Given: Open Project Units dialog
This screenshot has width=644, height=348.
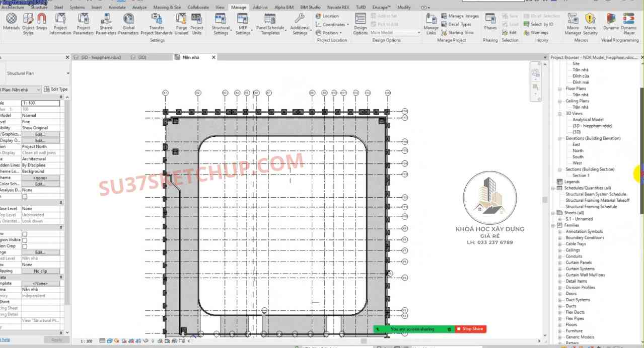Looking at the screenshot, I should 197,24.
